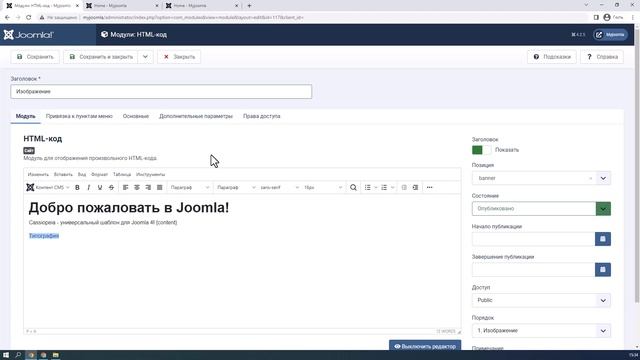The image size is (640, 360).
Task: Open the CMS content Joomla button in the editor
Action: click(x=48, y=187)
